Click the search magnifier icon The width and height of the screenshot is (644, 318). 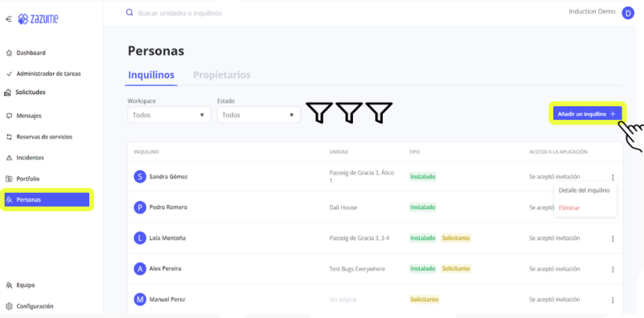[130, 13]
